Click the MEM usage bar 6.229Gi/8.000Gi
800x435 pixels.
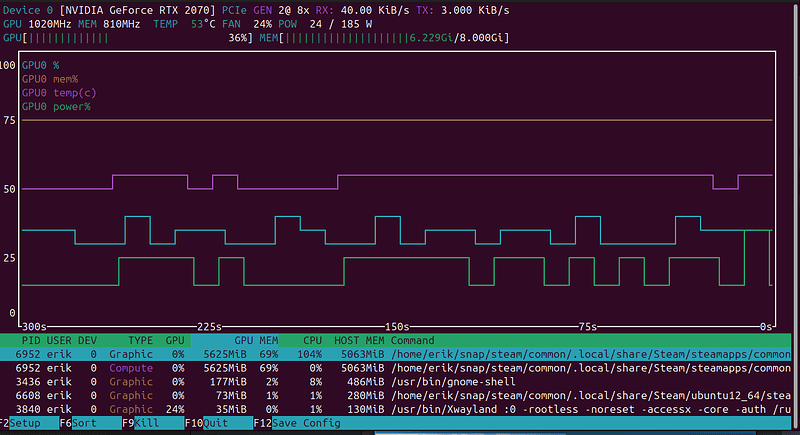pos(384,38)
